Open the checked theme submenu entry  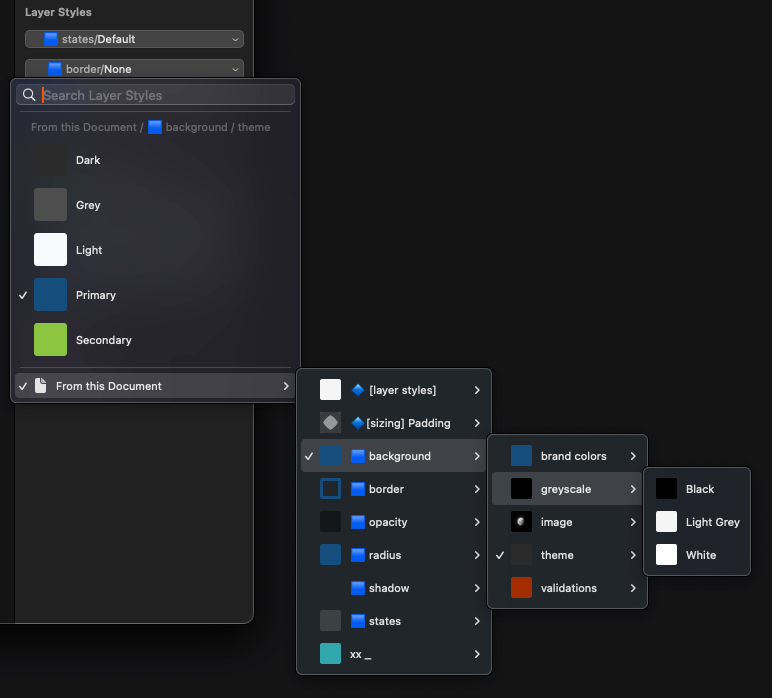click(x=567, y=555)
